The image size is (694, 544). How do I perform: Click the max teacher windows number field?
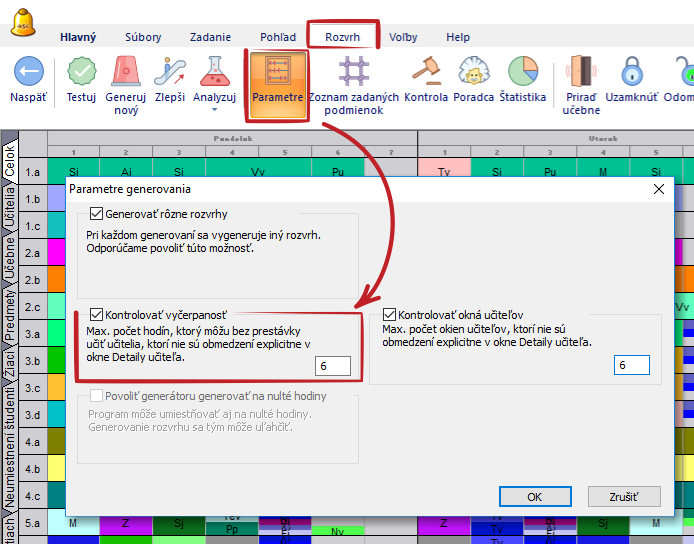click(631, 366)
